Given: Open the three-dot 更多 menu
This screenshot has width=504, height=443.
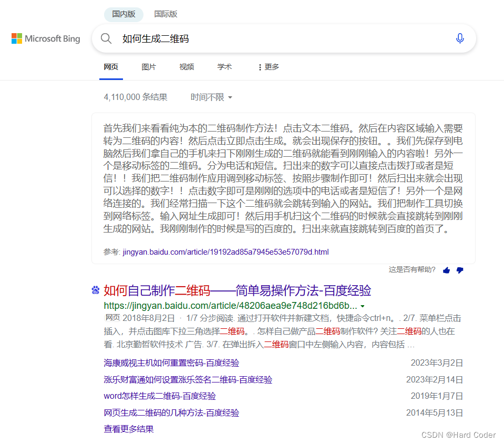Looking at the screenshot, I should (269, 67).
